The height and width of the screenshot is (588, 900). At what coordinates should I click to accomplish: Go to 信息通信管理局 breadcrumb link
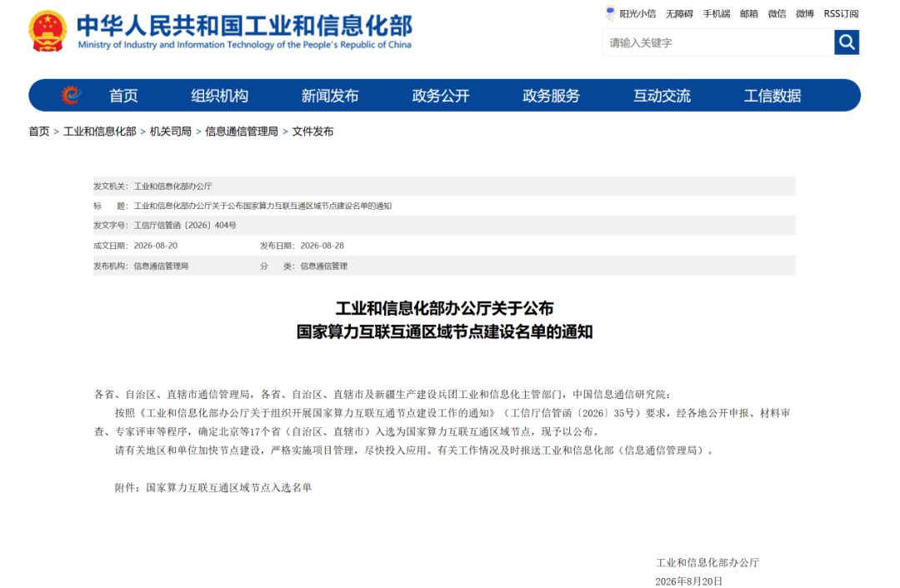[x=242, y=132]
